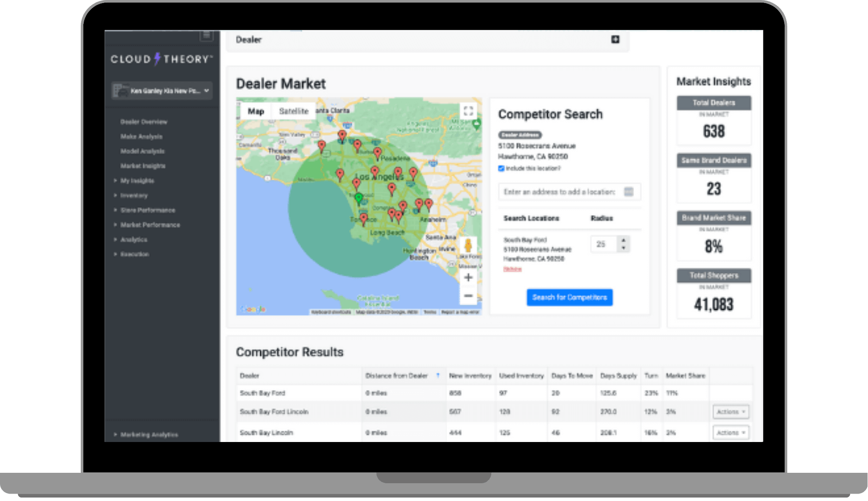Open Actions dropdown for South Bay Lincoln
This screenshot has width=868, height=501.
tap(731, 432)
